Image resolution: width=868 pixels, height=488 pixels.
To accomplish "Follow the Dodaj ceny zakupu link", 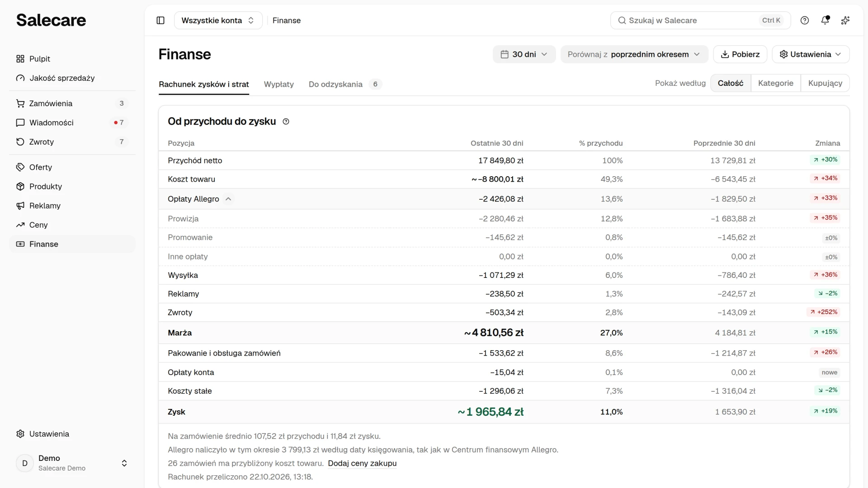I will [362, 463].
